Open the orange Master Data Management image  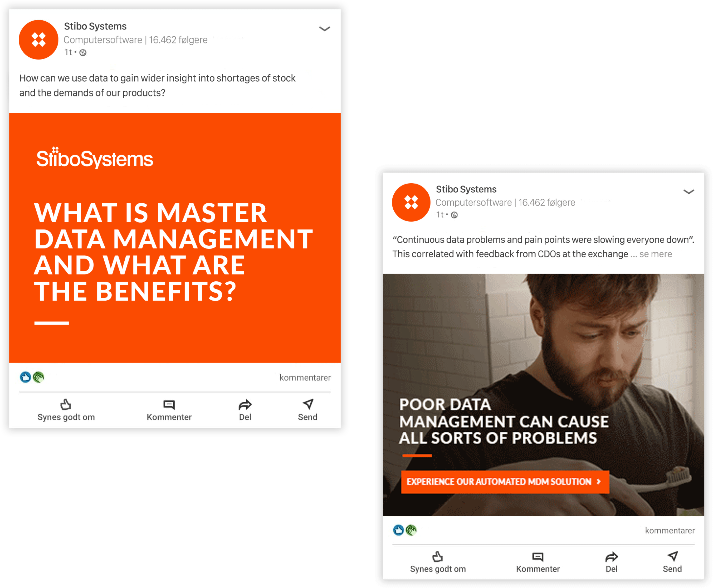(x=175, y=238)
